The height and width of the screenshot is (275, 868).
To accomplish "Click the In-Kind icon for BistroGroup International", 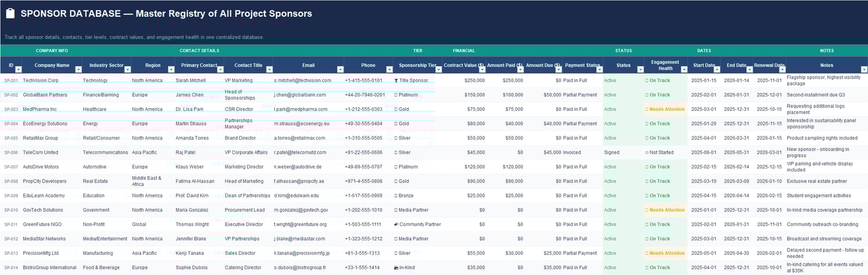I will pyautogui.click(x=396, y=267).
